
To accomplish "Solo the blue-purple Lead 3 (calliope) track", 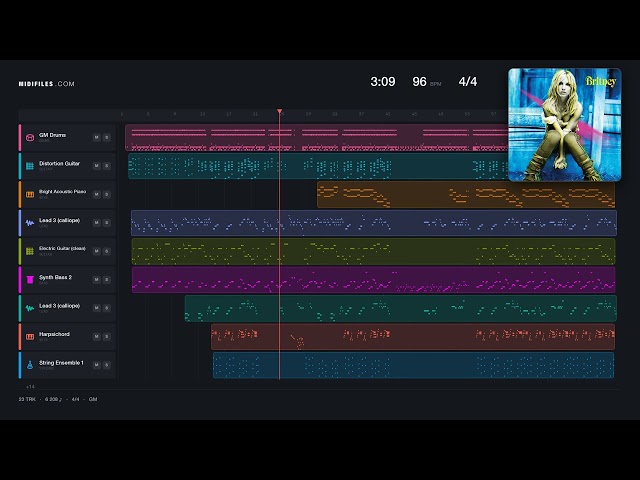I will pos(107,223).
